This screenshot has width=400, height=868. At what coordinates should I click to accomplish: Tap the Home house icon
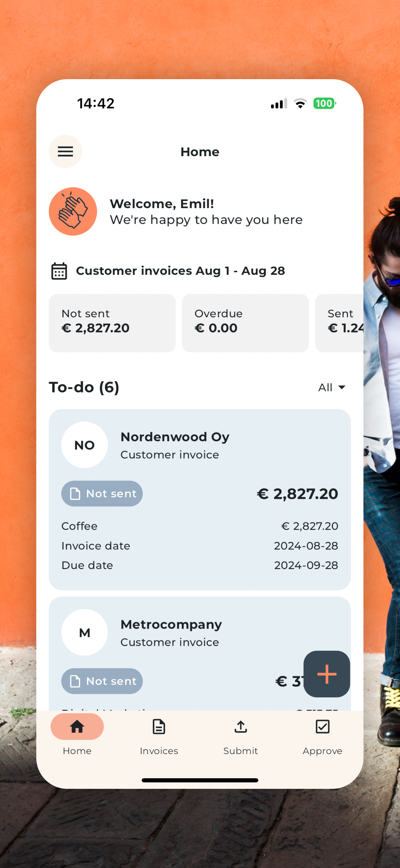(x=77, y=726)
